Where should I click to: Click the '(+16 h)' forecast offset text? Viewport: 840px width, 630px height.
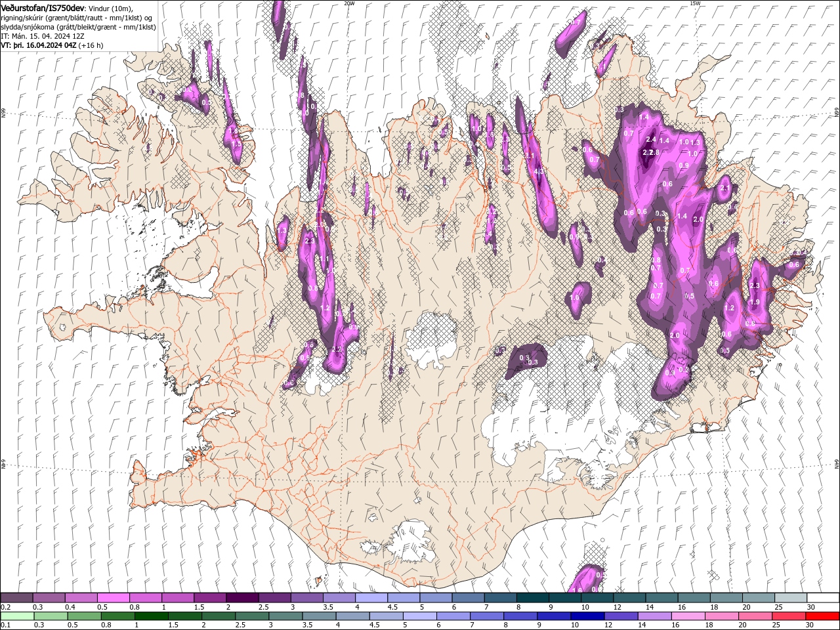pyautogui.click(x=91, y=45)
